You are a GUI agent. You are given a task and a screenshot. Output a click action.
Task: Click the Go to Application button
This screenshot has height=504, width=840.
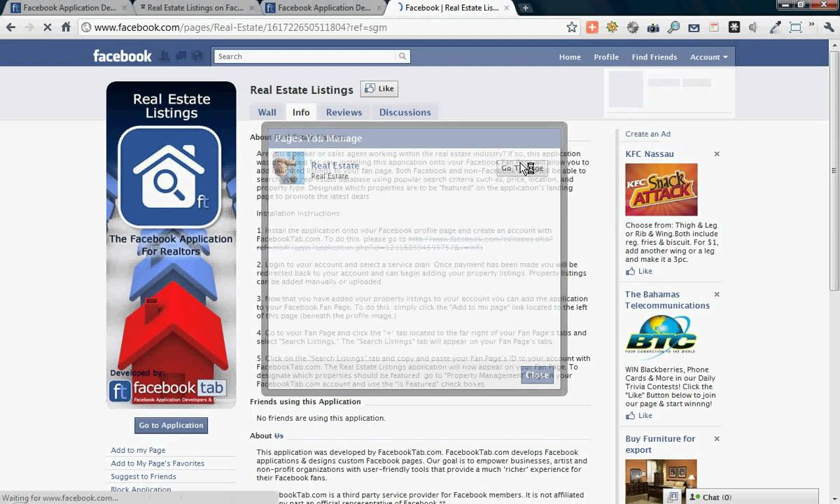point(171,425)
